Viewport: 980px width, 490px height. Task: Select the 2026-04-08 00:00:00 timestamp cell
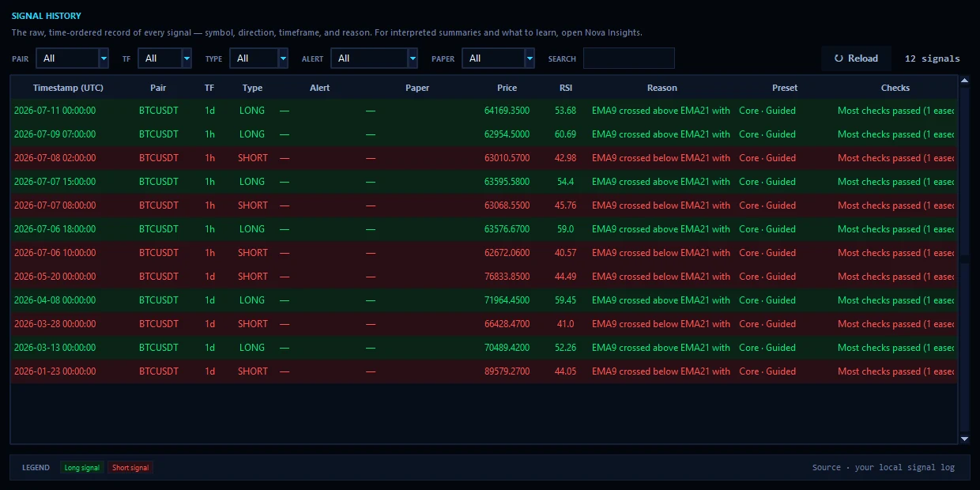pyautogui.click(x=55, y=300)
